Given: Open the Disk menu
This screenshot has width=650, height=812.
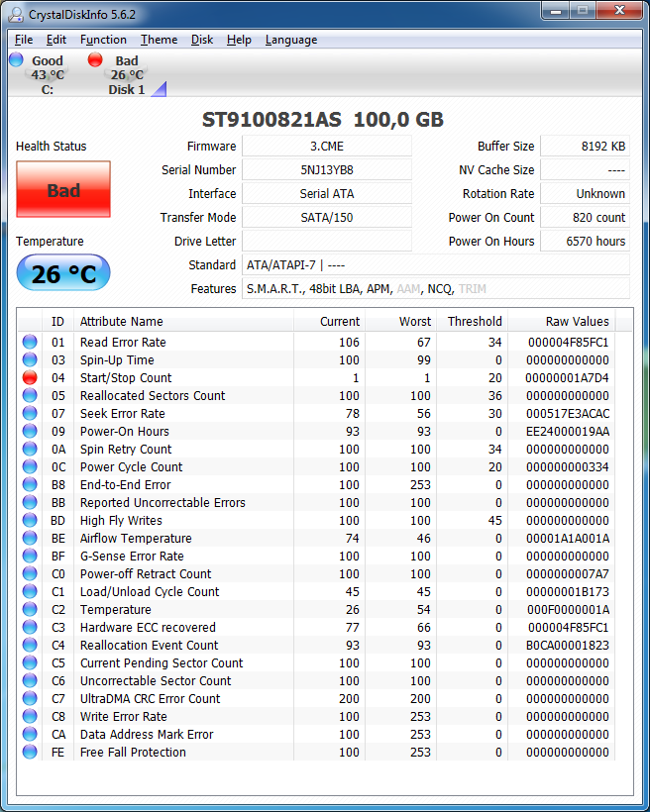Looking at the screenshot, I should pos(201,40).
